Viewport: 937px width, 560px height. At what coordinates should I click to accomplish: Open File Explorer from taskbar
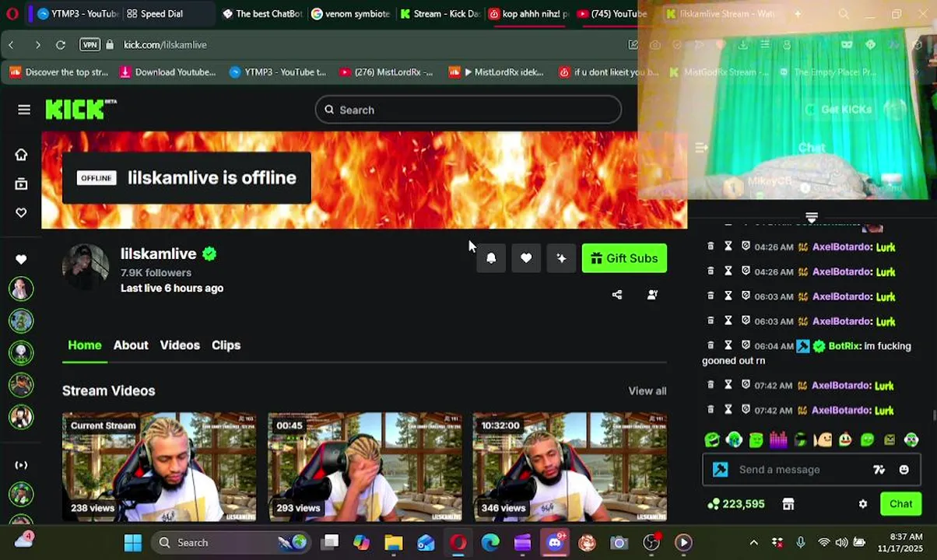point(394,542)
